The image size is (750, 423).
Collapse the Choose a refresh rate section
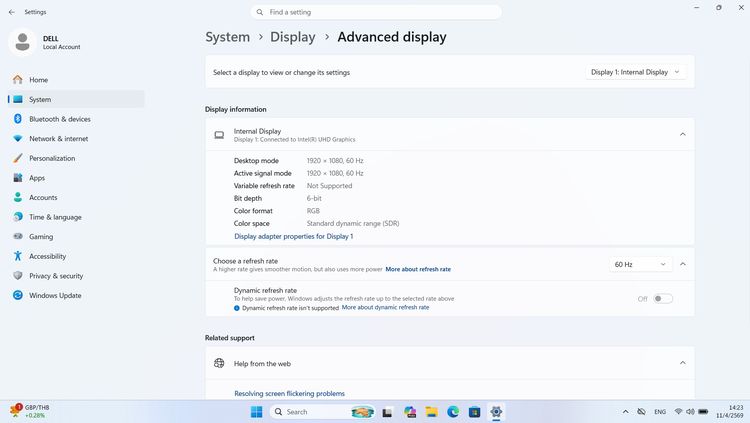[683, 264]
